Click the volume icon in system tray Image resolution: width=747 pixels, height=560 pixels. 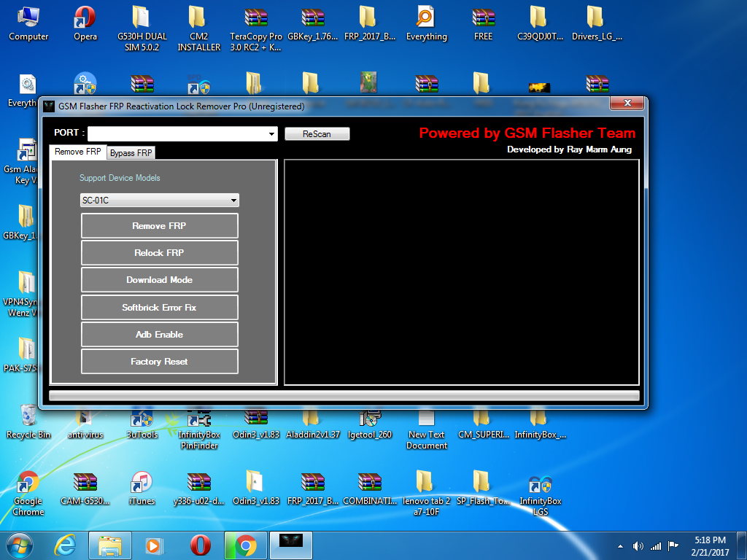638,545
